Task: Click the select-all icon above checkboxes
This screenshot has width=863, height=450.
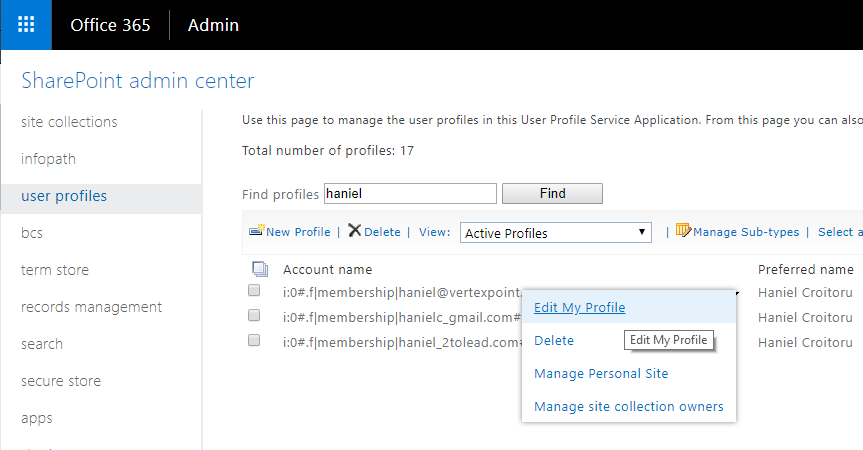Action: click(259, 268)
